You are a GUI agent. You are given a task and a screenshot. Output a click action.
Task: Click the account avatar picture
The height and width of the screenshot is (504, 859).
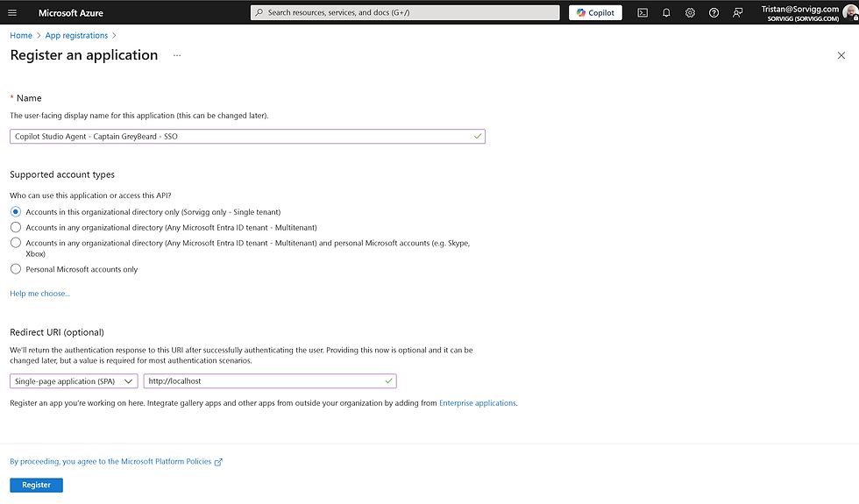850,12
